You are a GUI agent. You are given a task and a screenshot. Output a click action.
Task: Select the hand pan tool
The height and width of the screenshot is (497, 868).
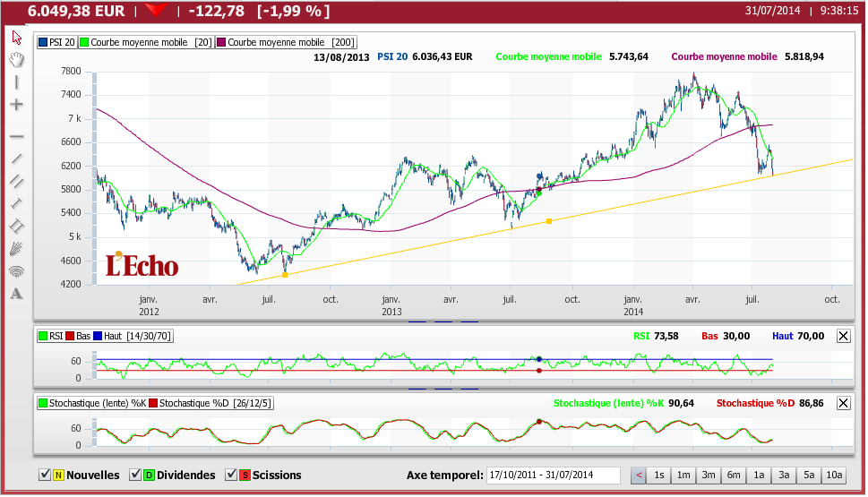(x=16, y=60)
